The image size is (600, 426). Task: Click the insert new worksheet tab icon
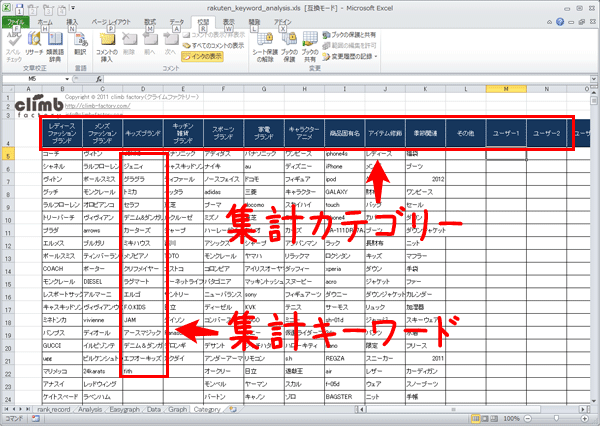[x=233, y=409]
